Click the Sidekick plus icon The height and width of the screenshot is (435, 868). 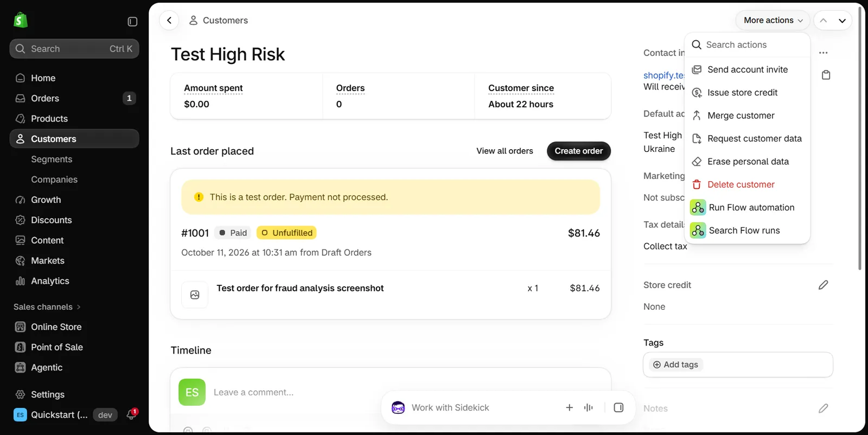coord(569,407)
